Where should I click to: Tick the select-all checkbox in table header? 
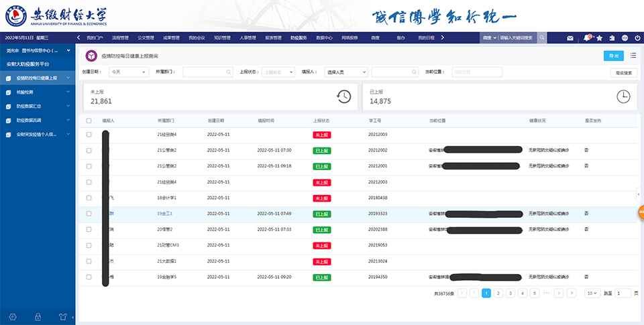tap(89, 121)
